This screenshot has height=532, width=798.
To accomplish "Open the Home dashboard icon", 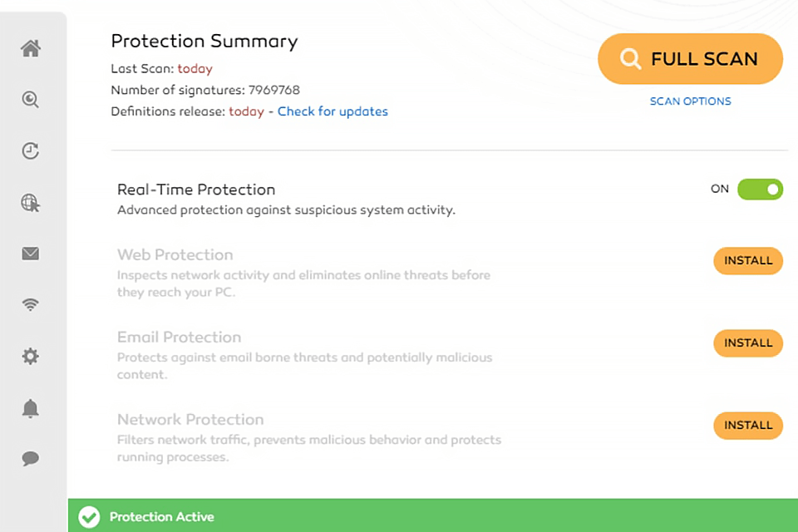I will [30, 48].
